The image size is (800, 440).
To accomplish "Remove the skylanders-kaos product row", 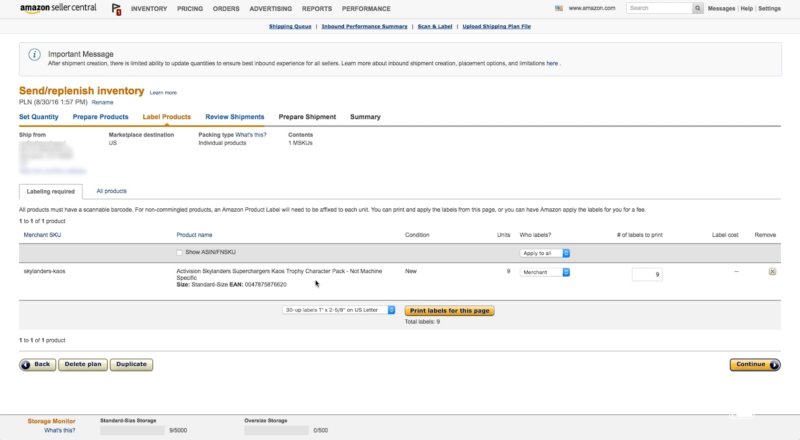I will tap(772, 272).
